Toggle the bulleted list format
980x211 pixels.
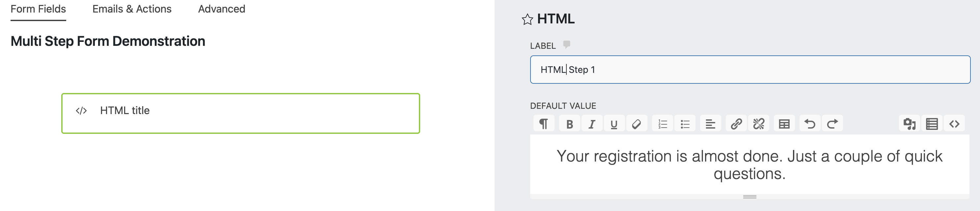tap(685, 123)
